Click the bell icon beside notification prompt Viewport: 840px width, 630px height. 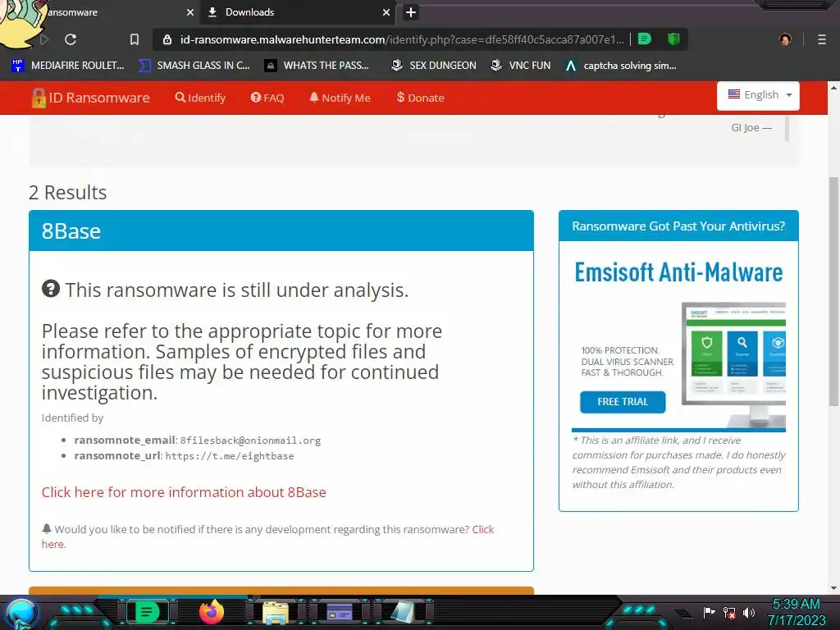tap(47, 529)
